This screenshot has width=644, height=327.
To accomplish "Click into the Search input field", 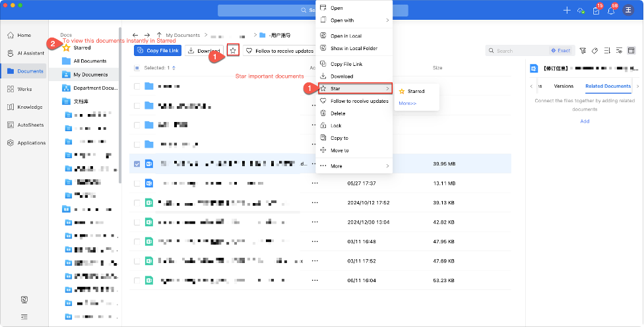I will [x=521, y=51].
